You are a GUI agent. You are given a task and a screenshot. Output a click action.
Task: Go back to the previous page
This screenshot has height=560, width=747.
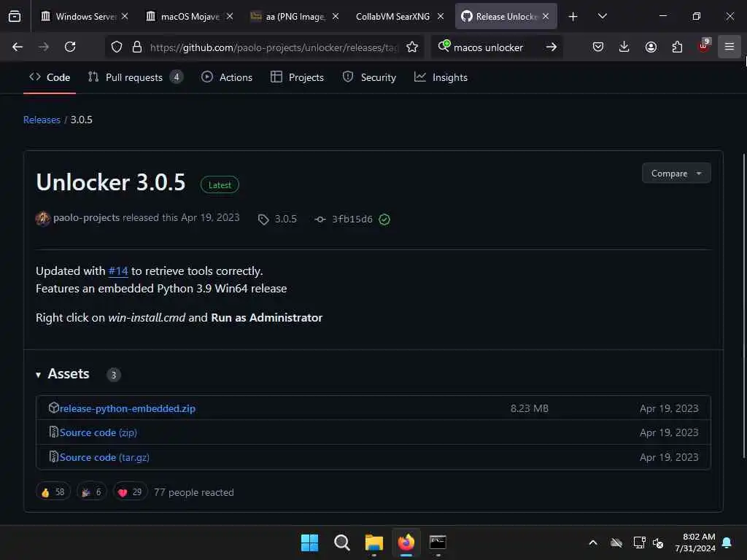point(18,47)
